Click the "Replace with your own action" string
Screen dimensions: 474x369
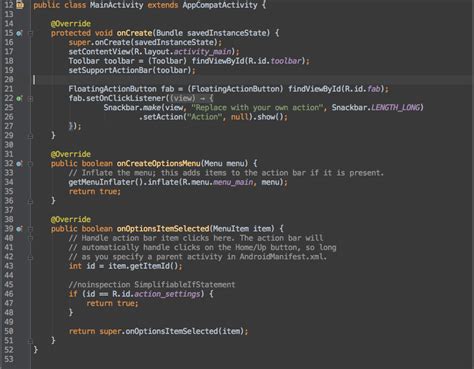tap(257, 108)
